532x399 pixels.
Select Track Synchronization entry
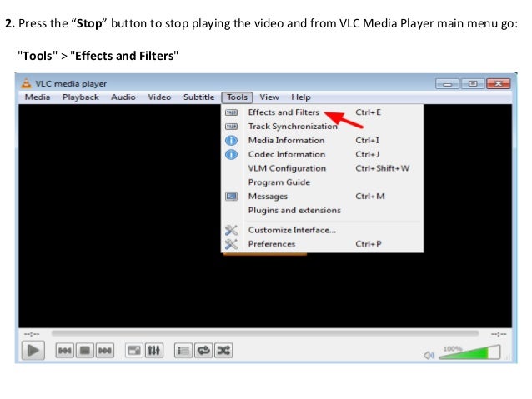322,127
